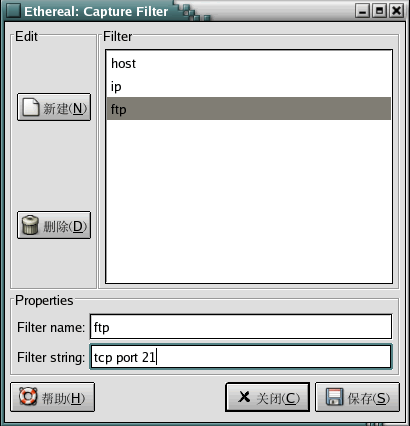Screen dimensions: 410x426
Task: Focus the Filter name input field
Action: point(241,327)
